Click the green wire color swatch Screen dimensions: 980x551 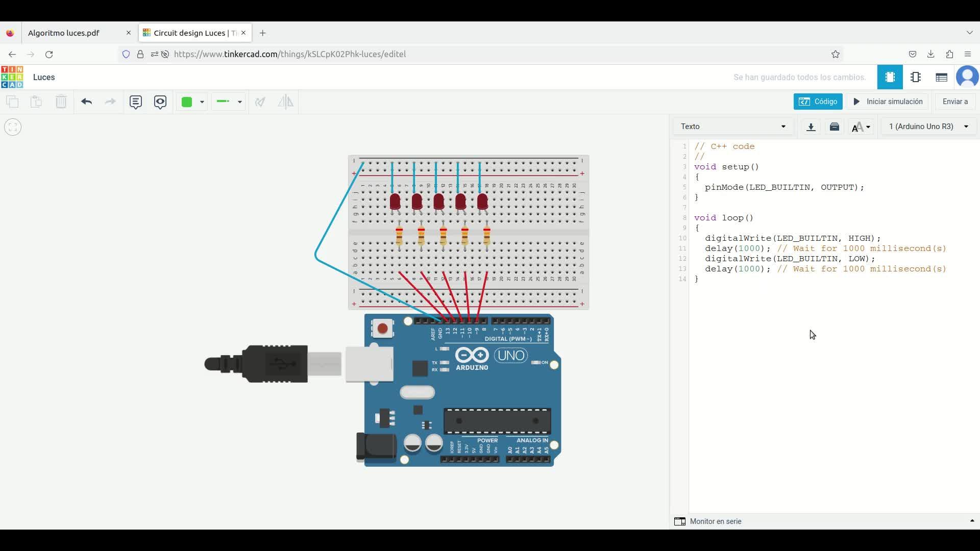187,102
